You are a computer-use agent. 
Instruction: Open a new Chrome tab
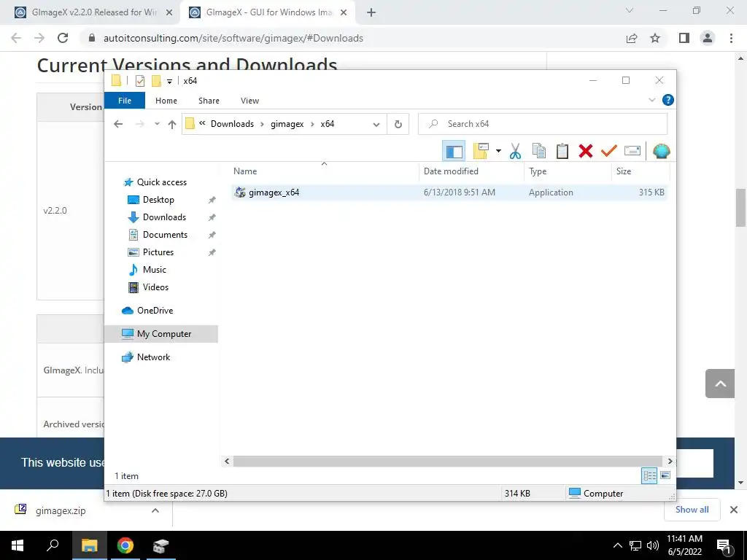[371, 13]
